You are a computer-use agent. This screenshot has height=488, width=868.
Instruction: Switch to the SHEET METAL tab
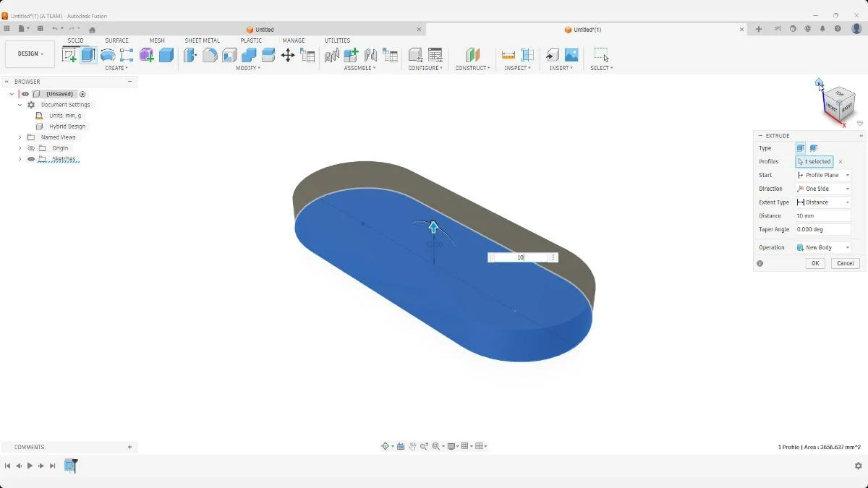click(202, 40)
